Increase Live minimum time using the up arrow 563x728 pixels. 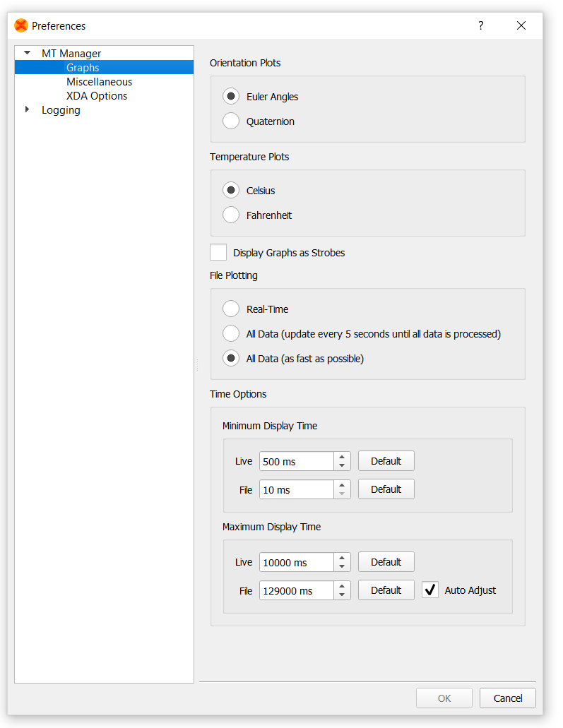[342, 457]
